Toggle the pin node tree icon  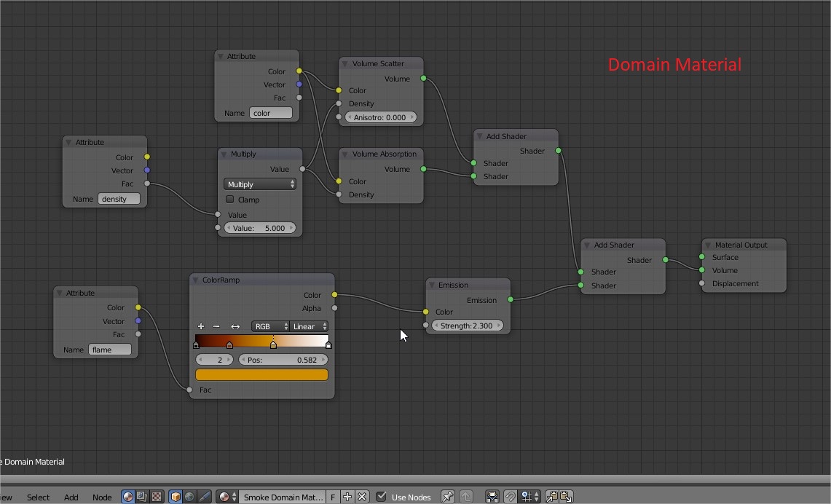coord(448,497)
